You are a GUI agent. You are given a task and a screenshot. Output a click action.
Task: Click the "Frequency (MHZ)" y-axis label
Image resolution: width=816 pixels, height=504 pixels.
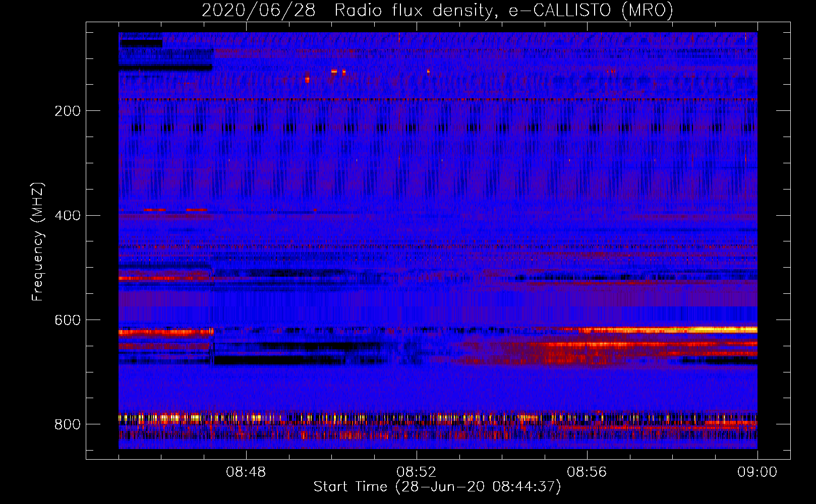point(38,241)
